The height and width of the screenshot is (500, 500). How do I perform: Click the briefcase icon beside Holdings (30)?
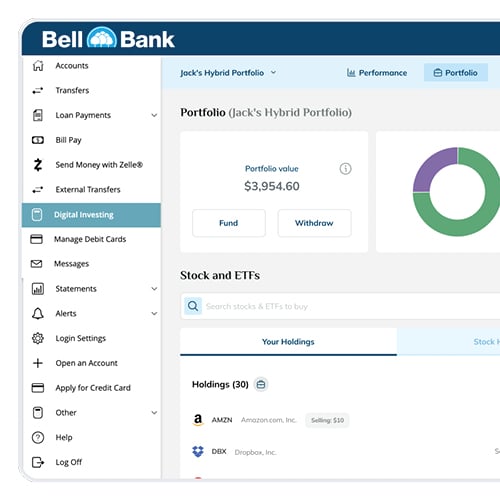[261, 385]
